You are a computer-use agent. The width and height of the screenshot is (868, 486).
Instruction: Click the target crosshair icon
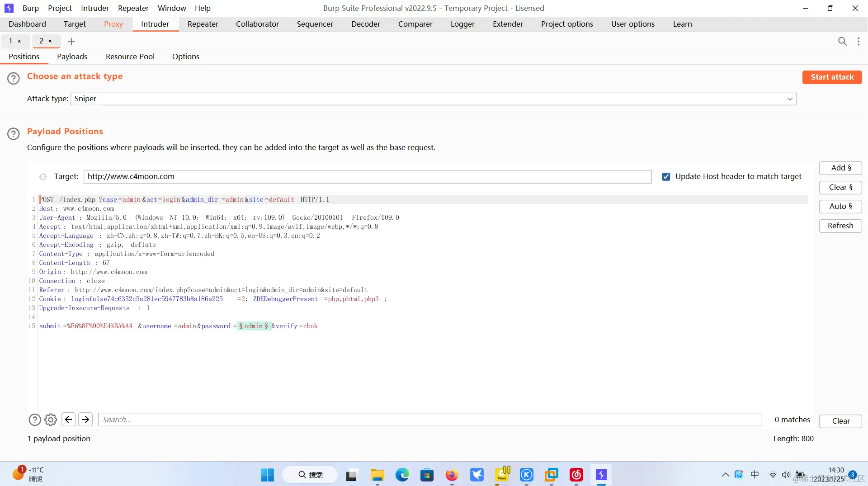pos(43,177)
